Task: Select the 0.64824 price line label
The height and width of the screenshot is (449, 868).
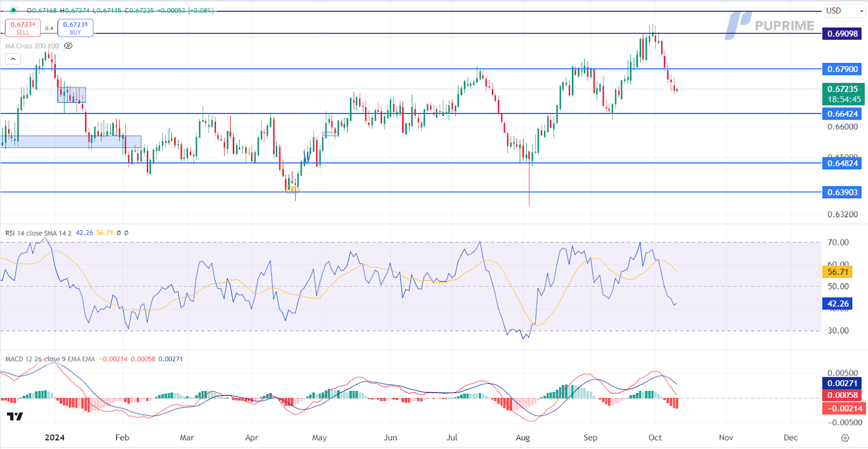Action: (842, 163)
